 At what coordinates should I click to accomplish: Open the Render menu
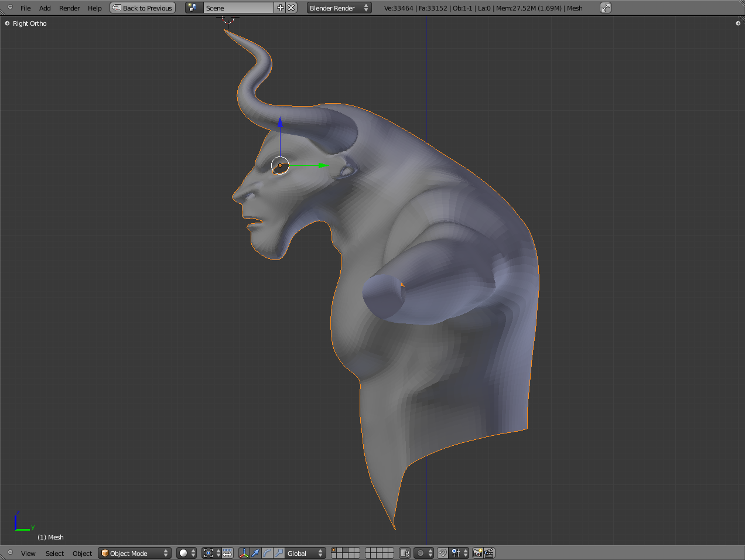(x=69, y=8)
